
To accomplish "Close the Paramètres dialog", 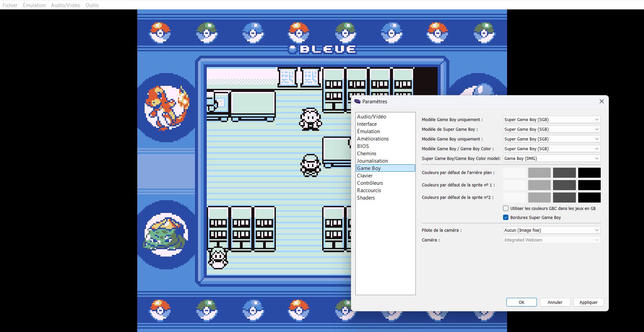I will [x=601, y=101].
